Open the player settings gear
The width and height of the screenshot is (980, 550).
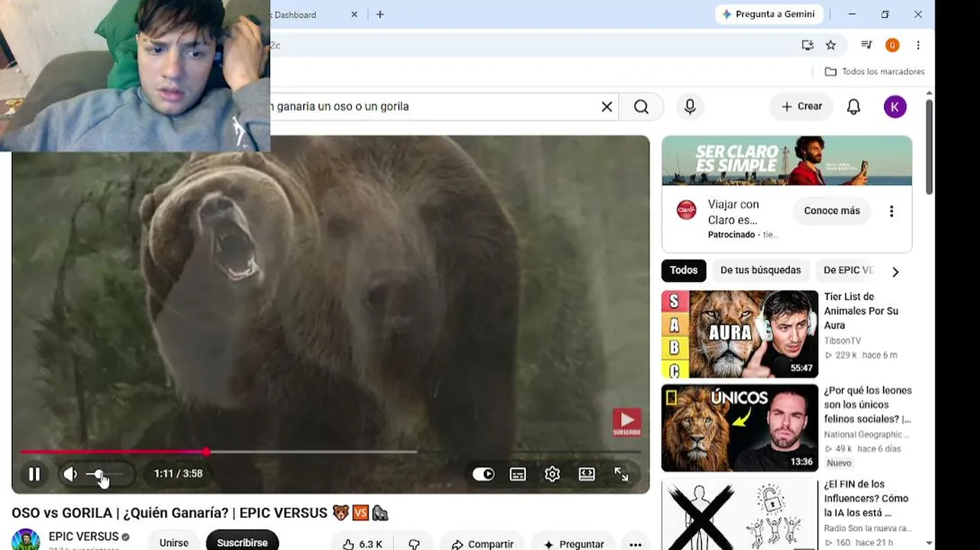[552, 474]
